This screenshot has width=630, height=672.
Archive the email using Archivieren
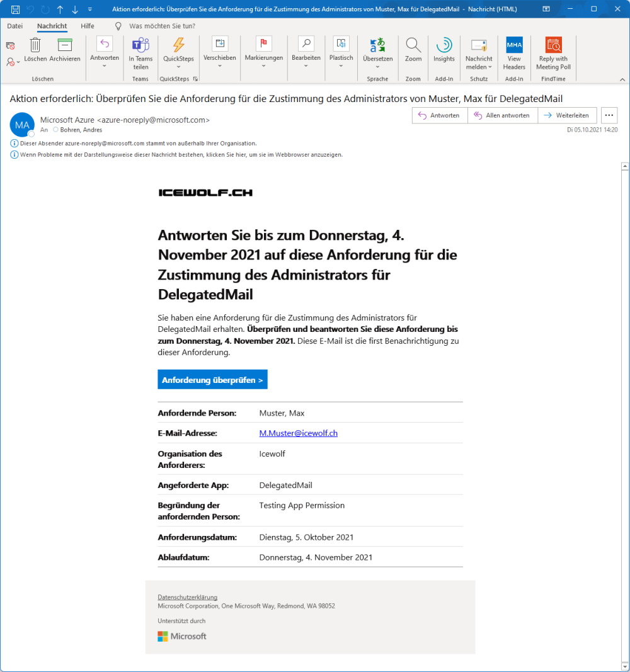[65, 50]
